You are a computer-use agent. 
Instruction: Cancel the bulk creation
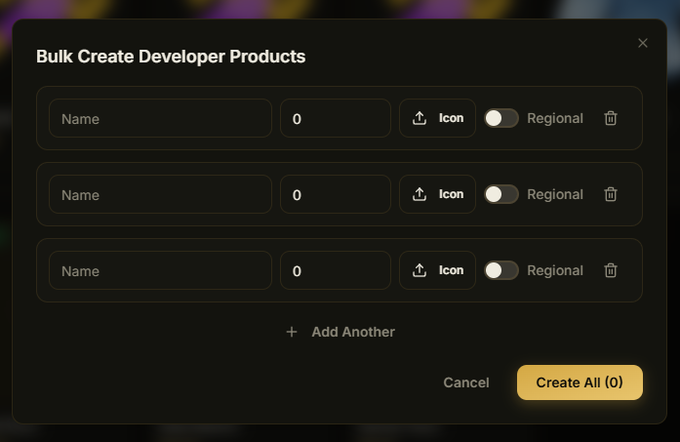click(x=466, y=382)
